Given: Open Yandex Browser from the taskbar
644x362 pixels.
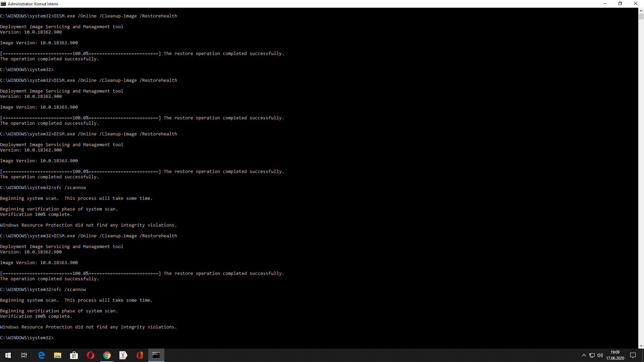Looking at the screenshot, I should click(123, 355).
